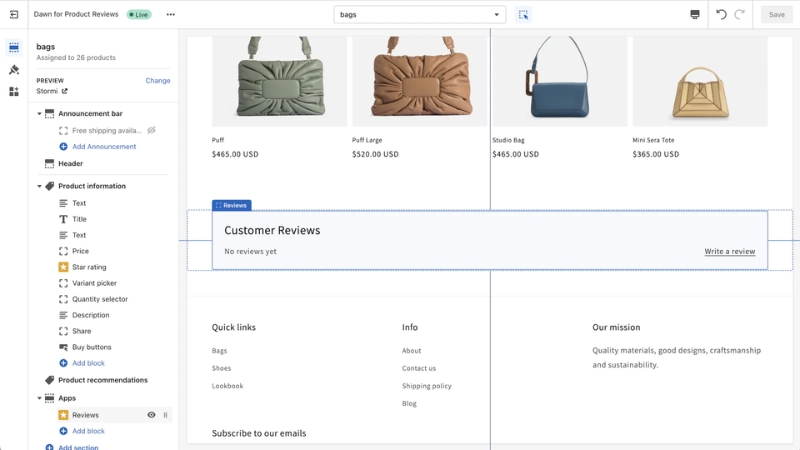Click Add Announcement
Screen dimensions: 800x450
click(x=104, y=146)
